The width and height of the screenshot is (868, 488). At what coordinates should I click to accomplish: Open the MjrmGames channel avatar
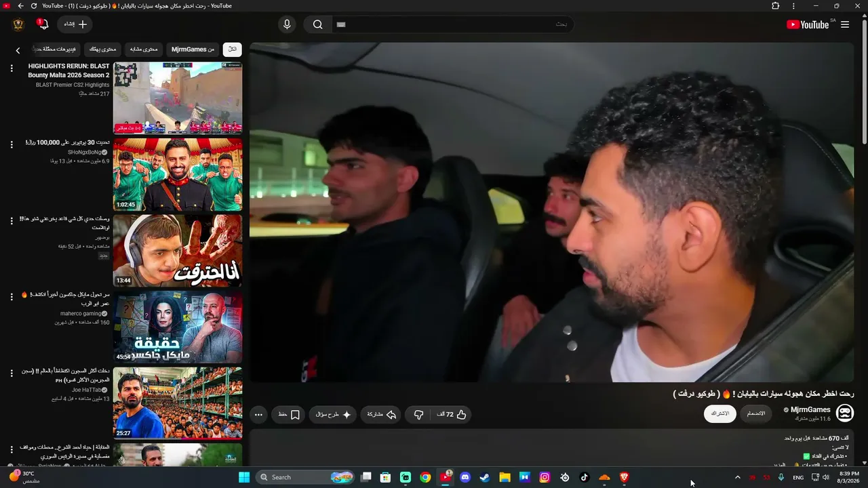(x=845, y=413)
